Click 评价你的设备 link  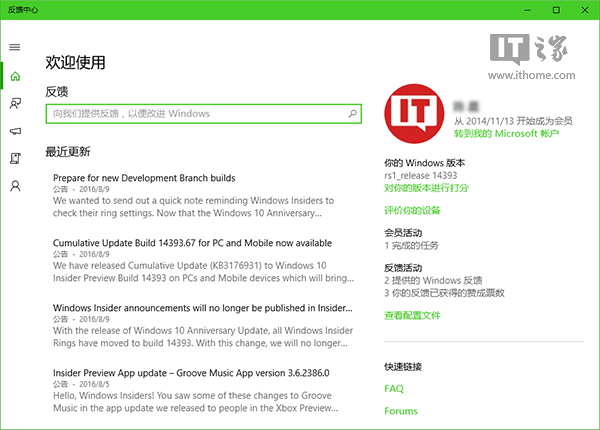coord(412,210)
